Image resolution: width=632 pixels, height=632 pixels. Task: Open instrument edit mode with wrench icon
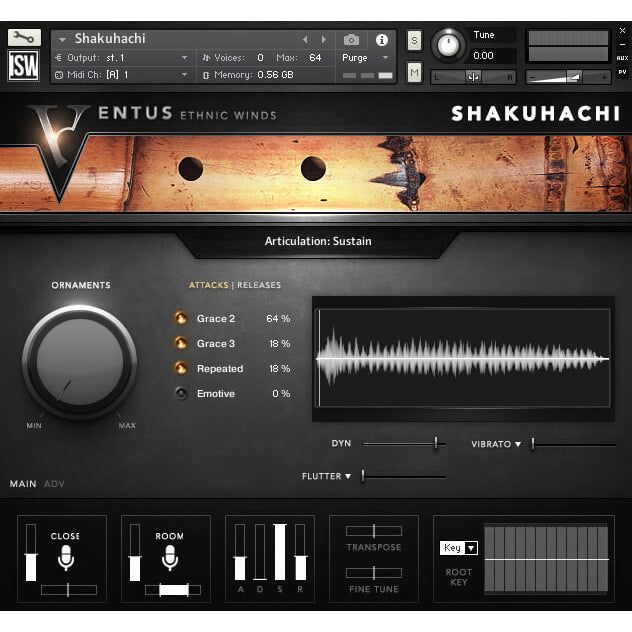point(24,37)
